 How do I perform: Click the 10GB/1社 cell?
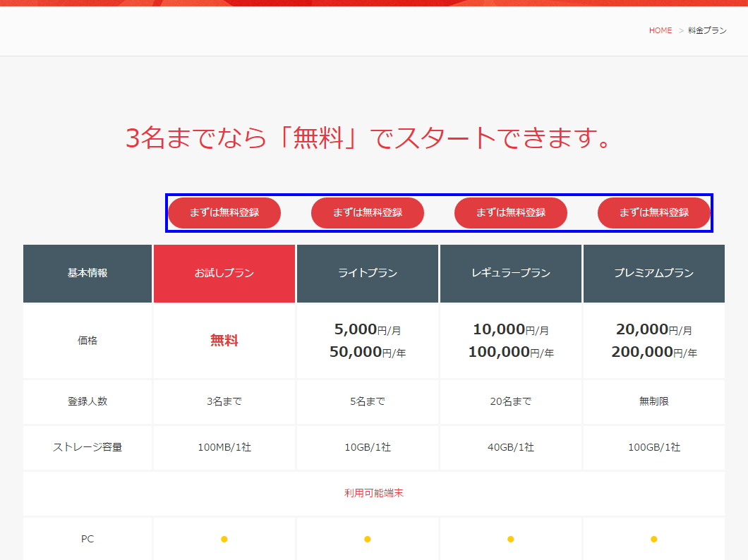368,447
